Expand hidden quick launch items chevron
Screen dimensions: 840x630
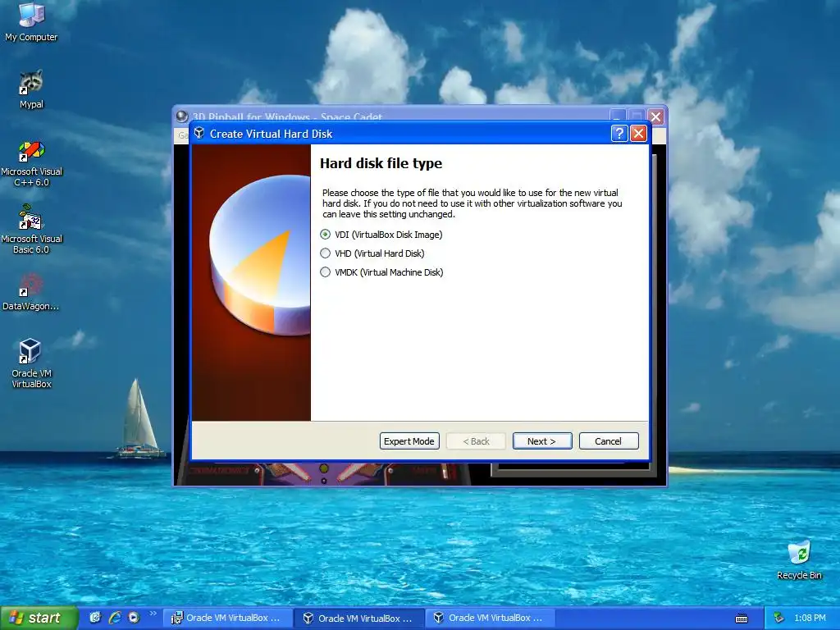point(153,614)
